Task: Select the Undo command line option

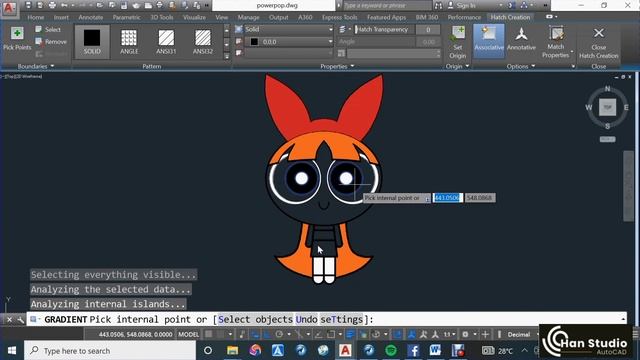Action: (307, 319)
